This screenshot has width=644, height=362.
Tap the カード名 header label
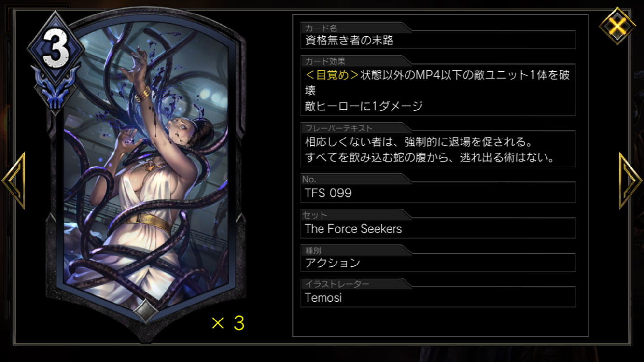(x=321, y=28)
